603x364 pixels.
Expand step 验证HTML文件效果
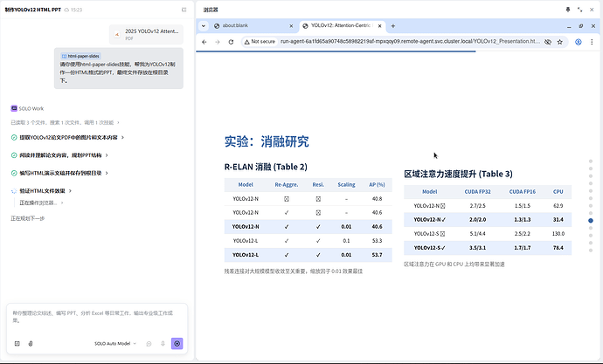point(41,191)
